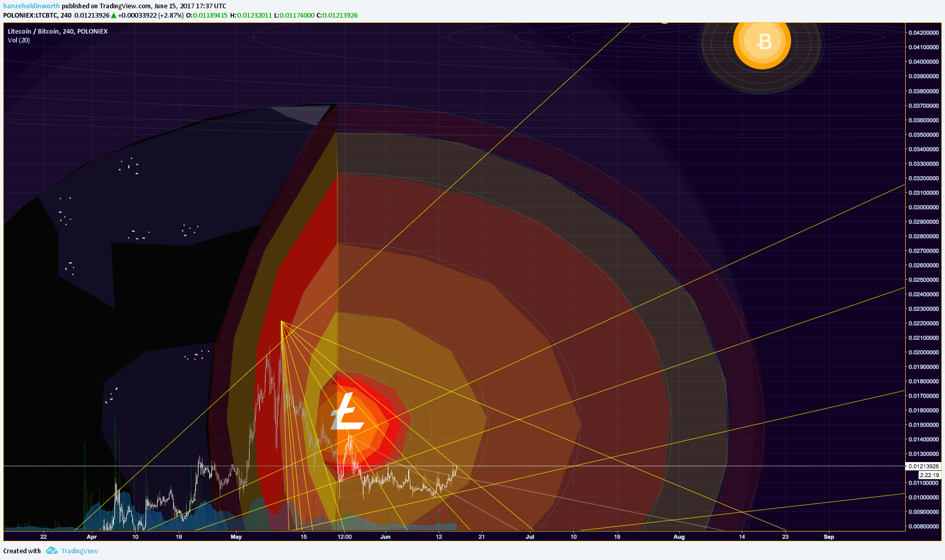This screenshot has width=945, height=560.
Task: Click the 0.02000000 price axis label
Action: tap(923, 352)
